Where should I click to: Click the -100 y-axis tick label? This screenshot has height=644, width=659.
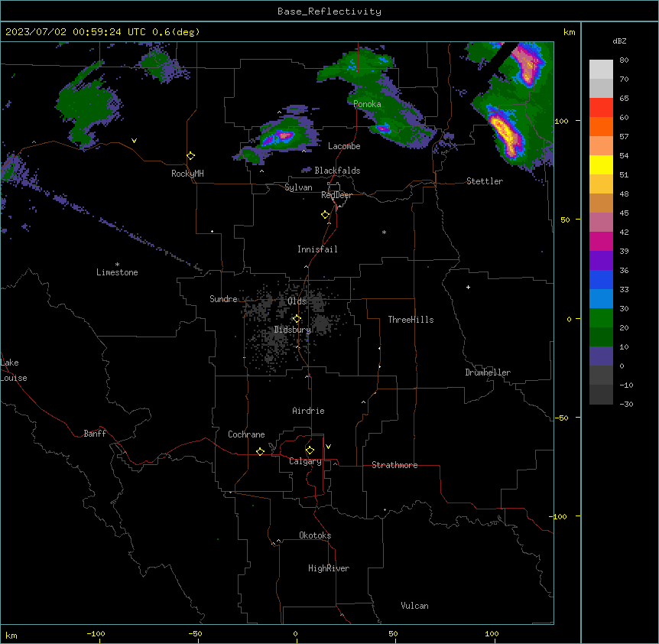(x=559, y=516)
